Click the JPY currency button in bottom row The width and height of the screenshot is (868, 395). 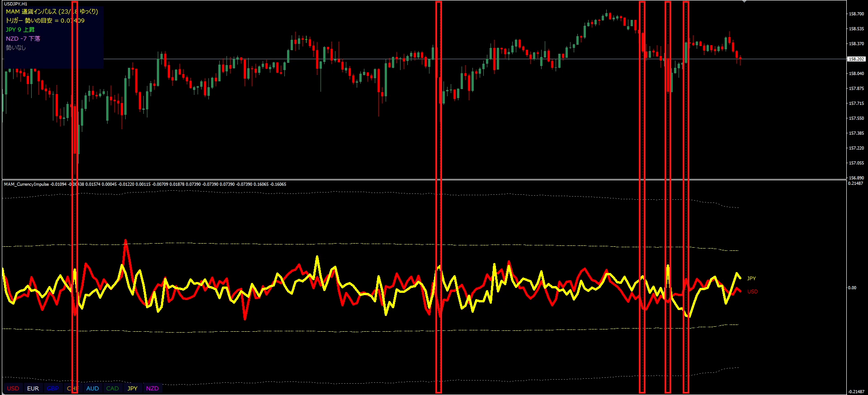132,388
